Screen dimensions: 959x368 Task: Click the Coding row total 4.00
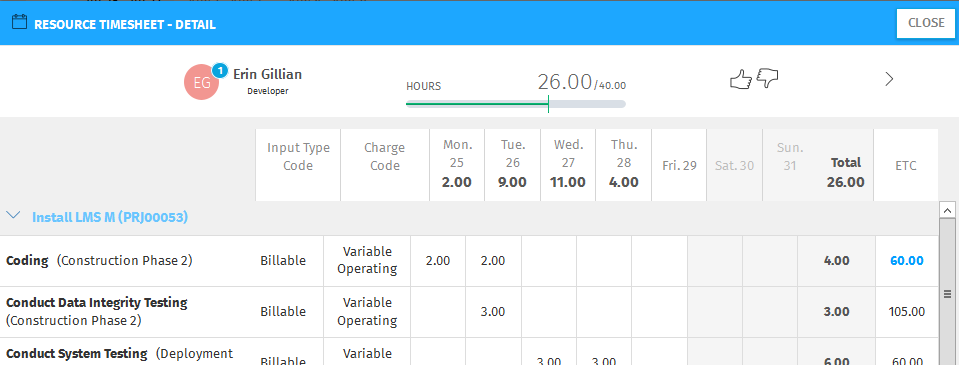point(837,261)
